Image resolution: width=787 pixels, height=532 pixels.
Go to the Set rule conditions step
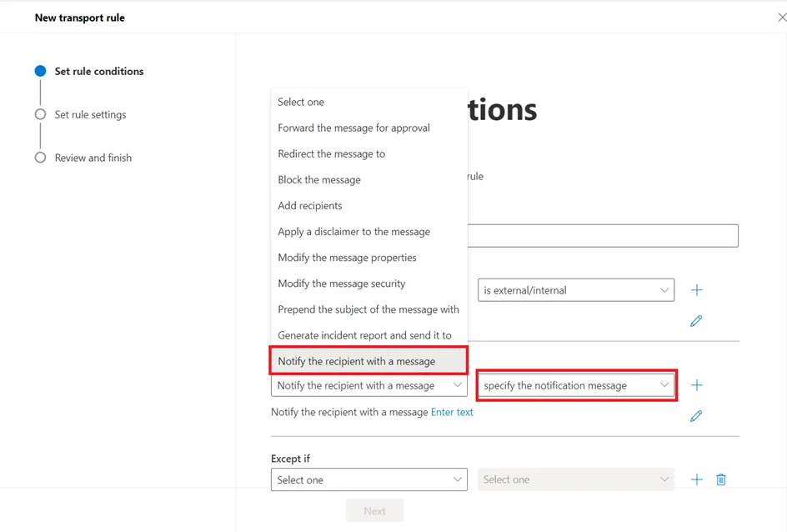coord(98,72)
